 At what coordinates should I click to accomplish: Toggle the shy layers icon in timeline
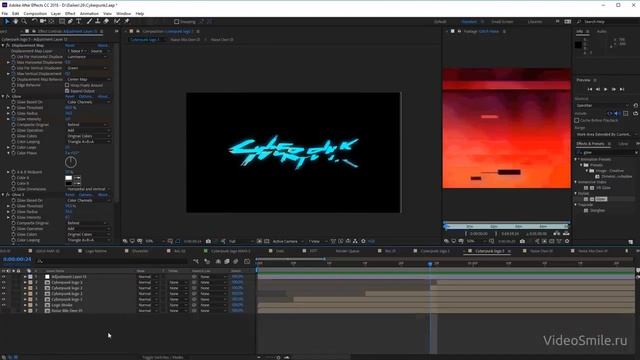pyautogui.click(x=218, y=261)
